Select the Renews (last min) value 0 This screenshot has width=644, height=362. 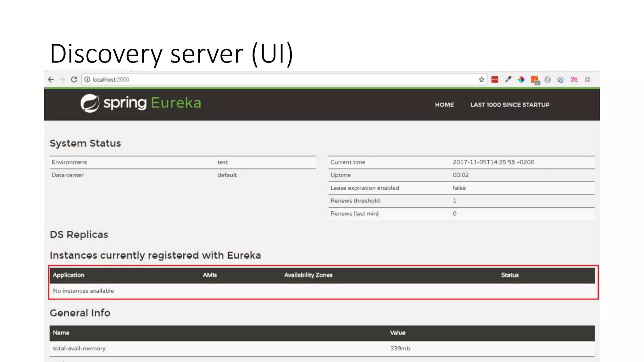pyautogui.click(x=454, y=214)
